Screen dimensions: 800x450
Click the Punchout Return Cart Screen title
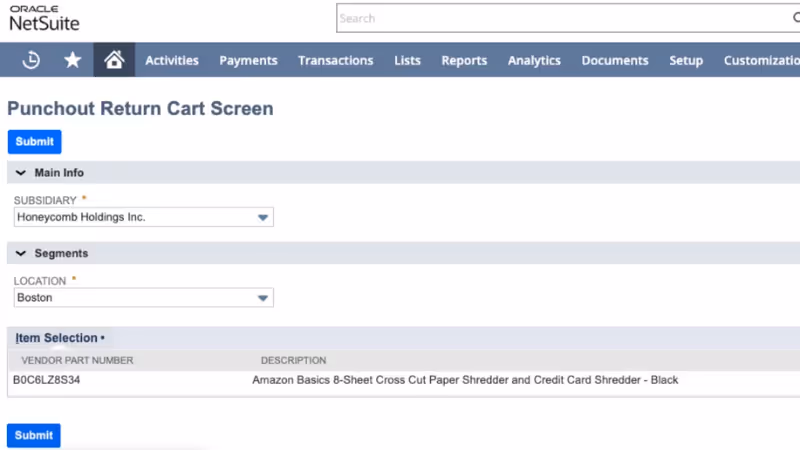coord(140,108)
